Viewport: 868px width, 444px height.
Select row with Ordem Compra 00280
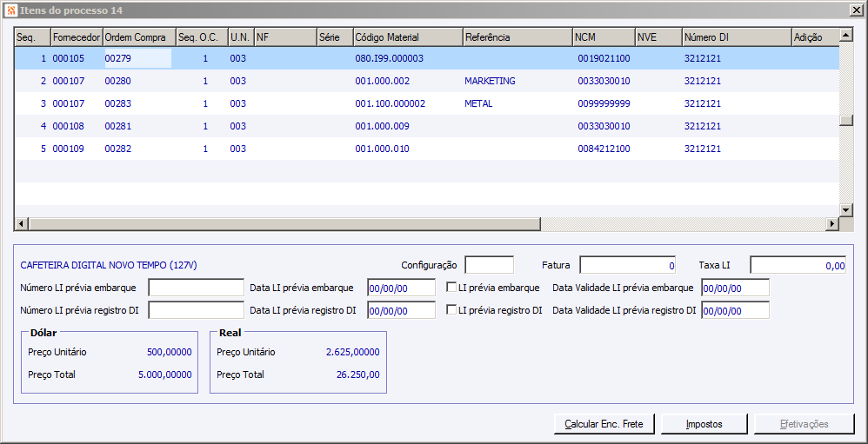click(x=117, y=81)
